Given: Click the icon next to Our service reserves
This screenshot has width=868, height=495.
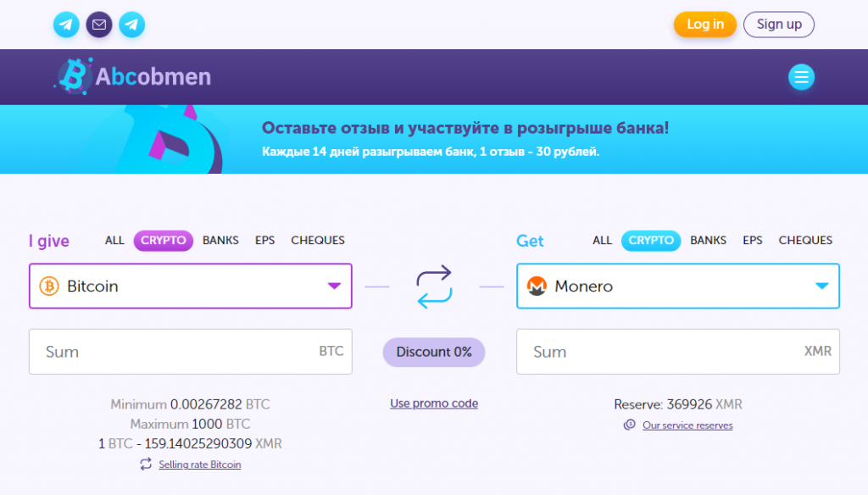Looking at the screenshot, I should tap(628, 425).
